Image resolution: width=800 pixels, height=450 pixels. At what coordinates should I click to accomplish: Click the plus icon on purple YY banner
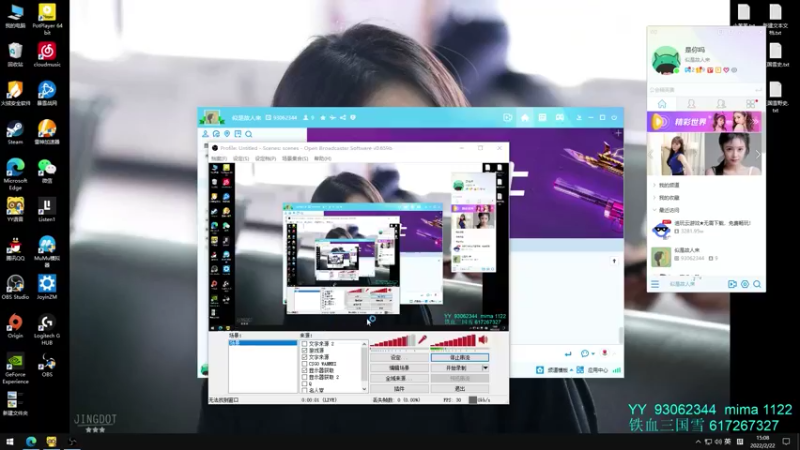(618, 133)
